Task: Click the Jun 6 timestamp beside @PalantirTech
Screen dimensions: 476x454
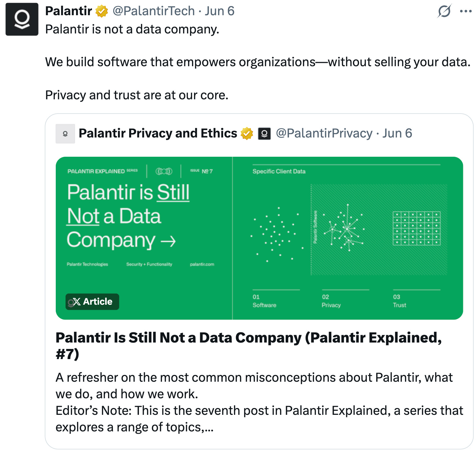Action: click(219, 11)
